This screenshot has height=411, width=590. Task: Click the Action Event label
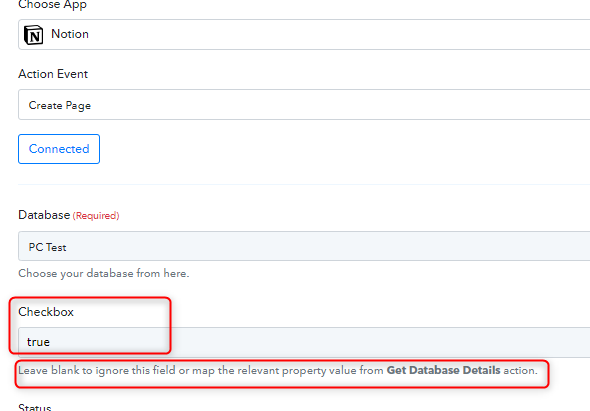pos(53,74)
